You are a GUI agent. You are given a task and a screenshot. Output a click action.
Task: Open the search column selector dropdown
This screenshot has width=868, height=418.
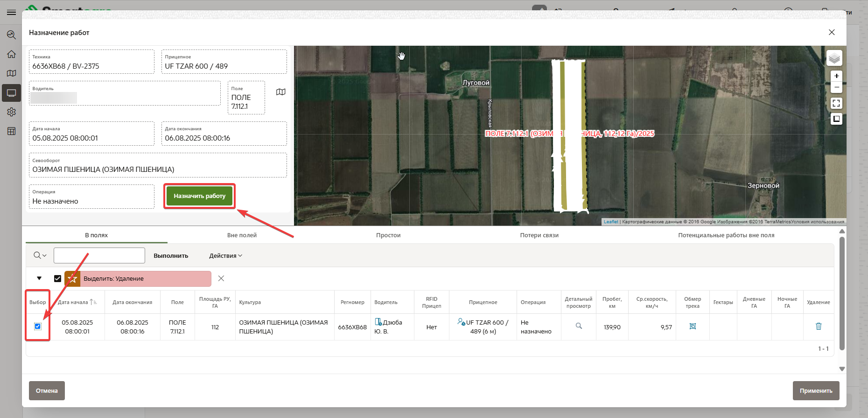point(40,255)
